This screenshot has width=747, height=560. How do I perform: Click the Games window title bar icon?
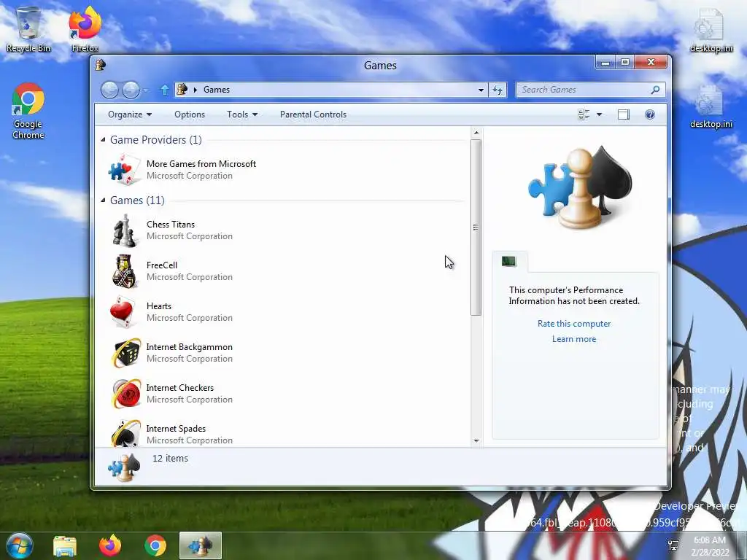pos(101,65)
